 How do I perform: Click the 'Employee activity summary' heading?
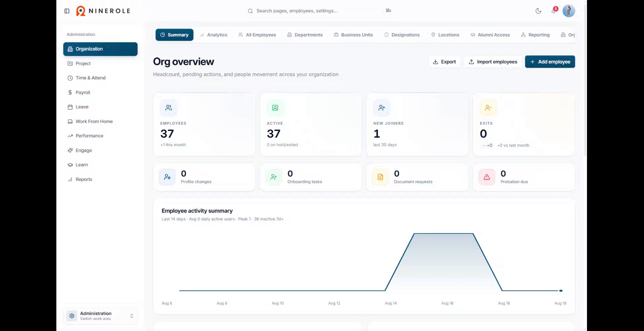click(197, 211)
